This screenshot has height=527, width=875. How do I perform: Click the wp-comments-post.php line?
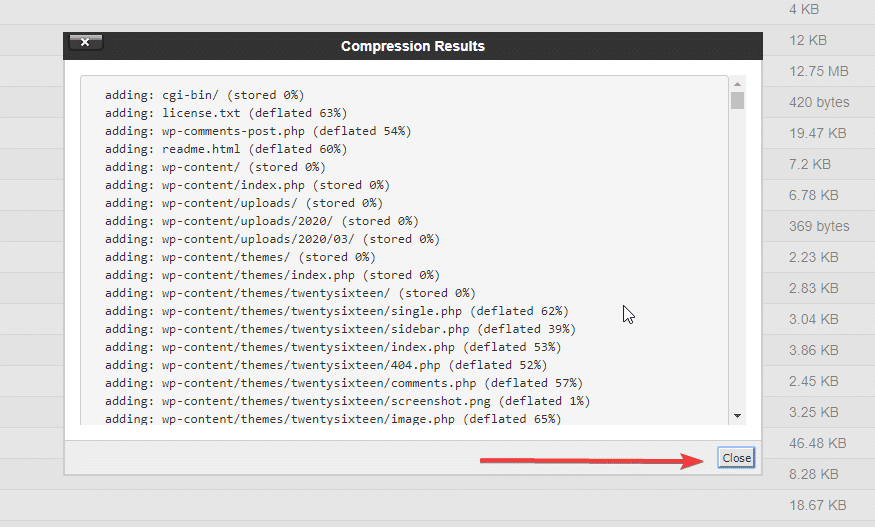(x=257, y=131)
